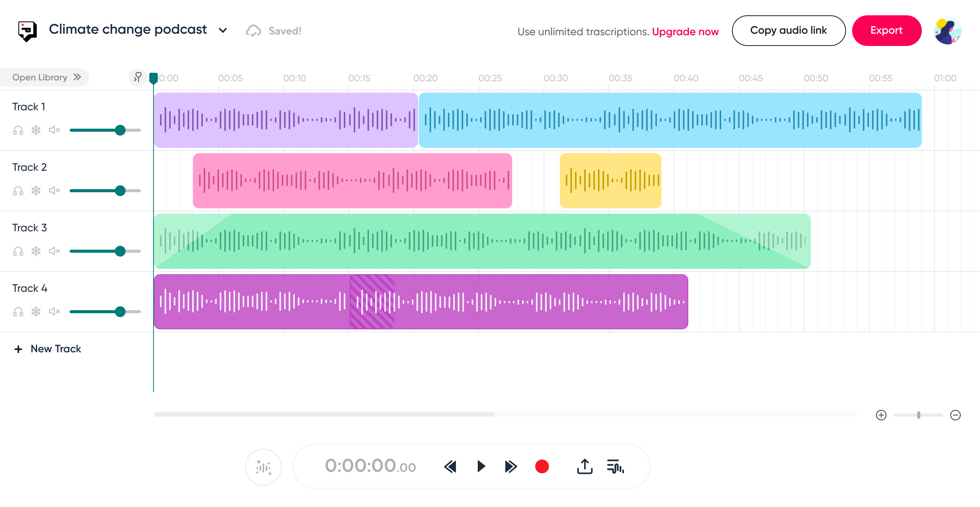The image size is (980, 507).
Task: Select the yellow audio clip on Track 2
Action: 611,180
